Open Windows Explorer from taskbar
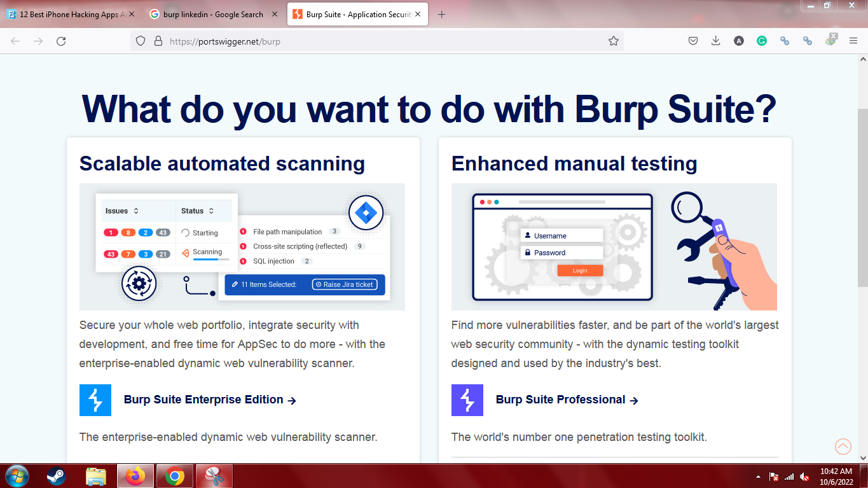This screenshot has width=868, height=488. coord(96,476)
